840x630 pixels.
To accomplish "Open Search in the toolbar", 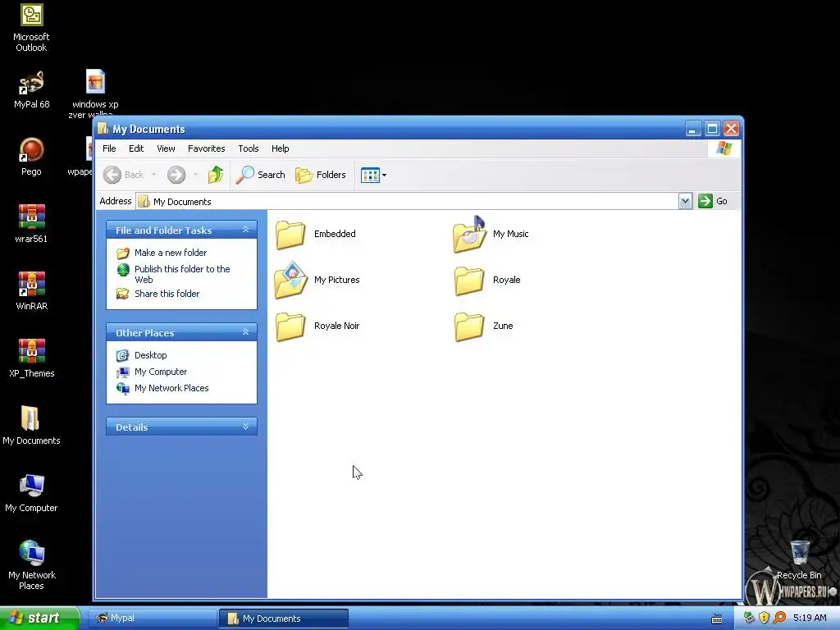I will click(x=260, y=175).
